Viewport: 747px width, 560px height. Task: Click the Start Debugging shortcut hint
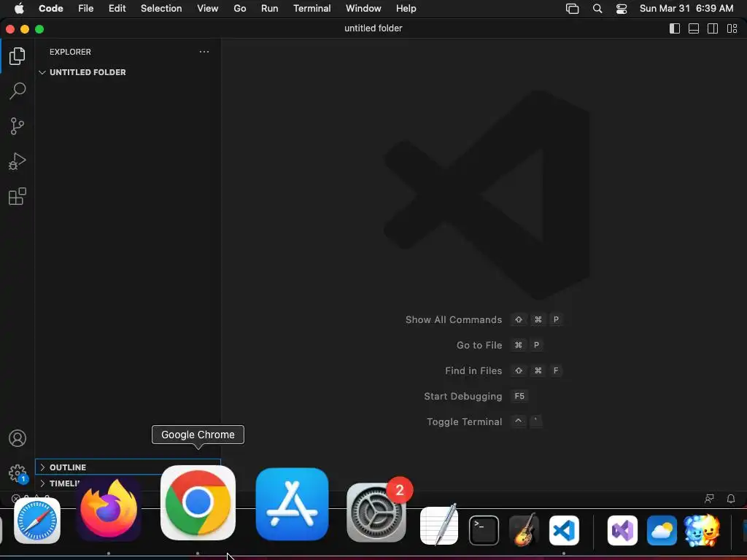click(x=476, y=396)
